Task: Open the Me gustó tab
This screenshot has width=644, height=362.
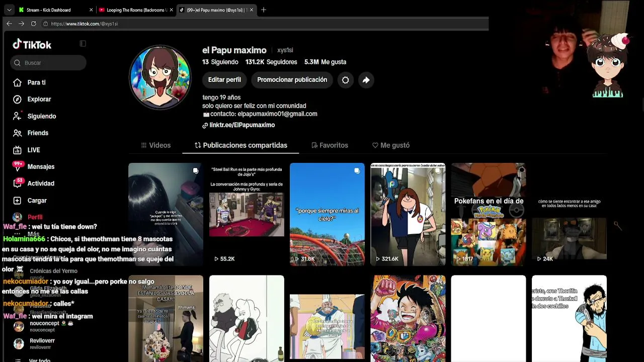Action: click(x=391, y=145)
